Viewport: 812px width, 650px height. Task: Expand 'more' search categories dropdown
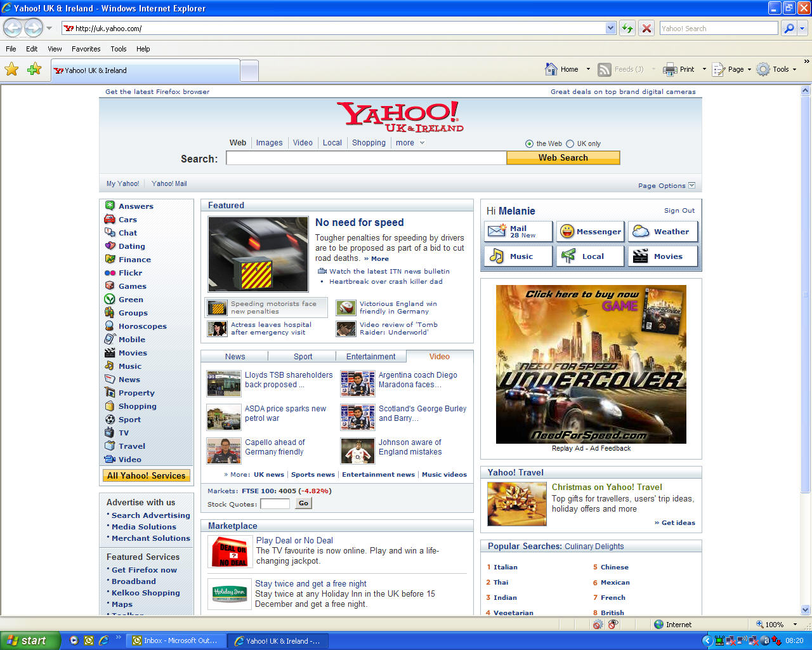tap(422, 143)
